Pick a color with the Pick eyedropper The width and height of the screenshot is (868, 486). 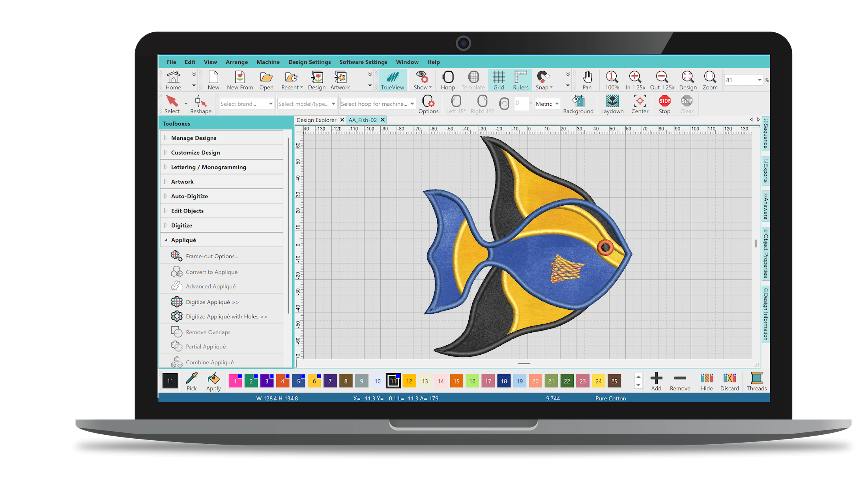[x=192, y=381]
